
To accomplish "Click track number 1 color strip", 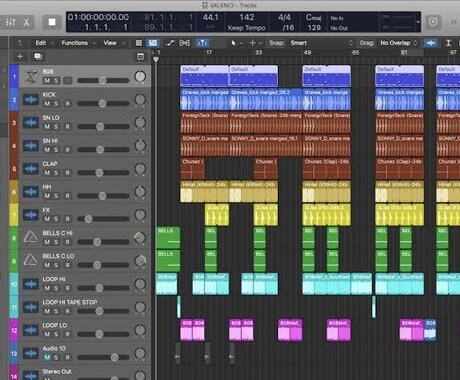I will click(14, 77).
